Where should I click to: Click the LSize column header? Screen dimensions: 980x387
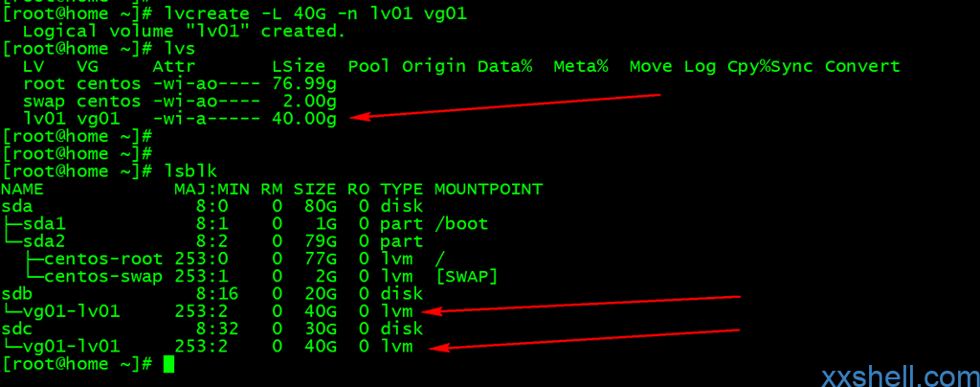299,66
